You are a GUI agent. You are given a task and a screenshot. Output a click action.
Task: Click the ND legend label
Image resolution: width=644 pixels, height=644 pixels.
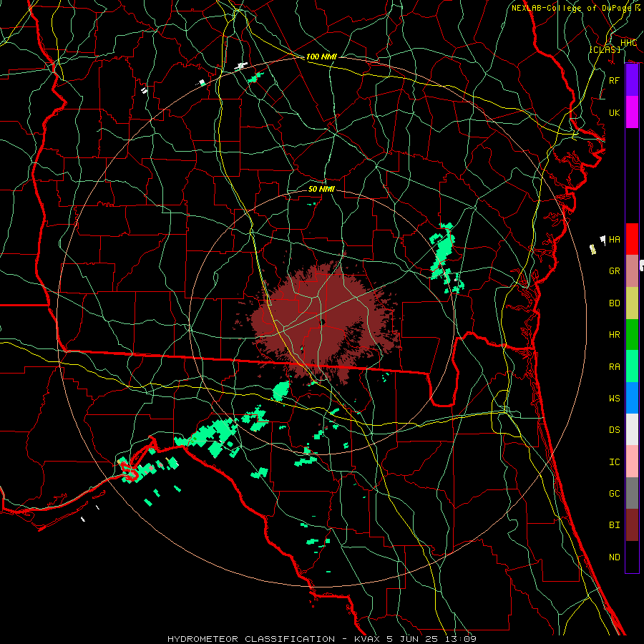pyautogui.click(x=615, y=557)
